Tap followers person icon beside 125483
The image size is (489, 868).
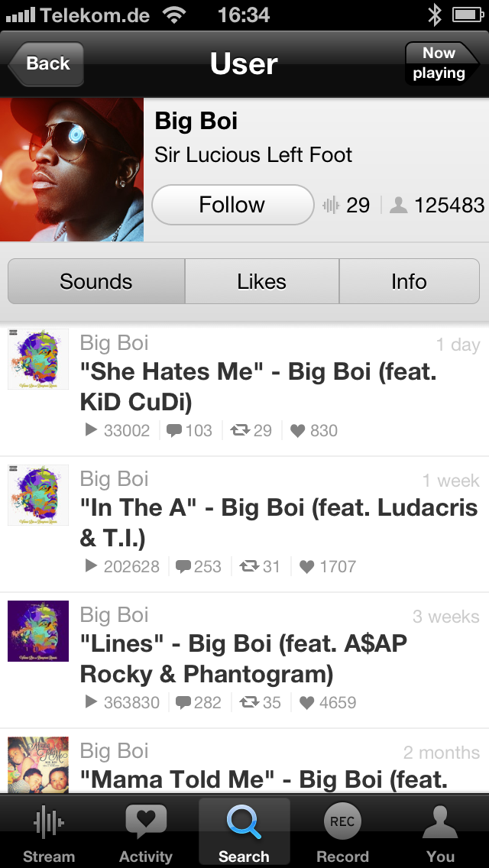[398, 206]
